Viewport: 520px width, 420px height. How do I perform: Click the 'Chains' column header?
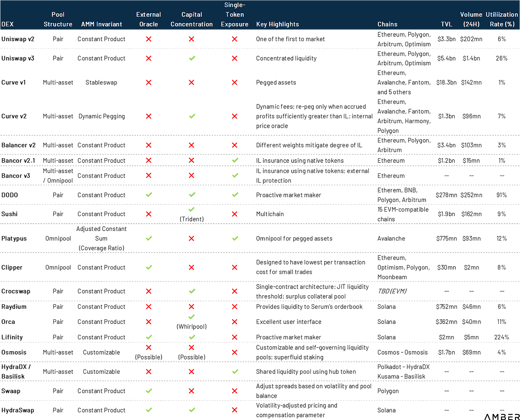coord(387,24)
